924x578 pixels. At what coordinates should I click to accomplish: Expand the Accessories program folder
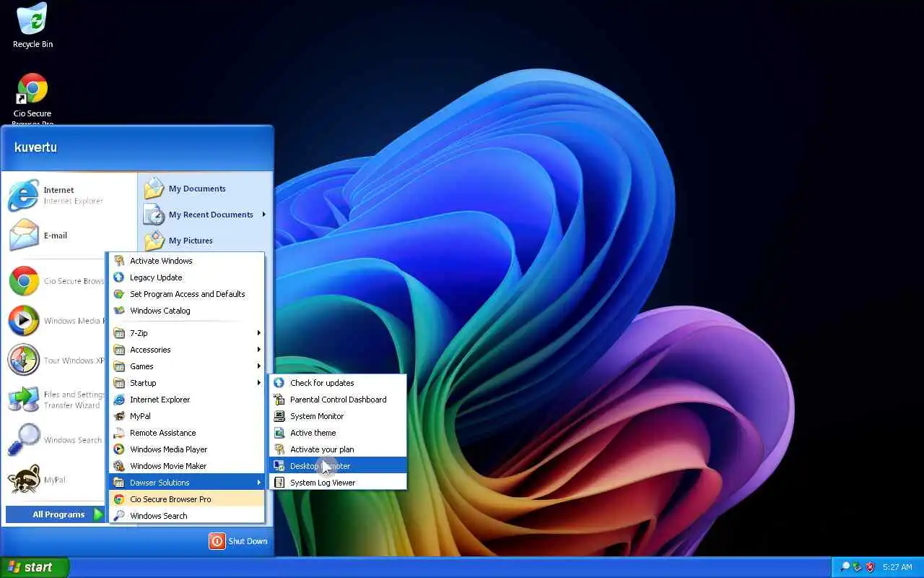pyautogui.click(x=187, y=350)
